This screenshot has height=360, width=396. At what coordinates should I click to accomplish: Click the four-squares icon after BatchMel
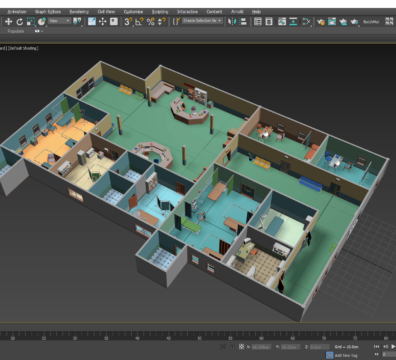(389, 22)
